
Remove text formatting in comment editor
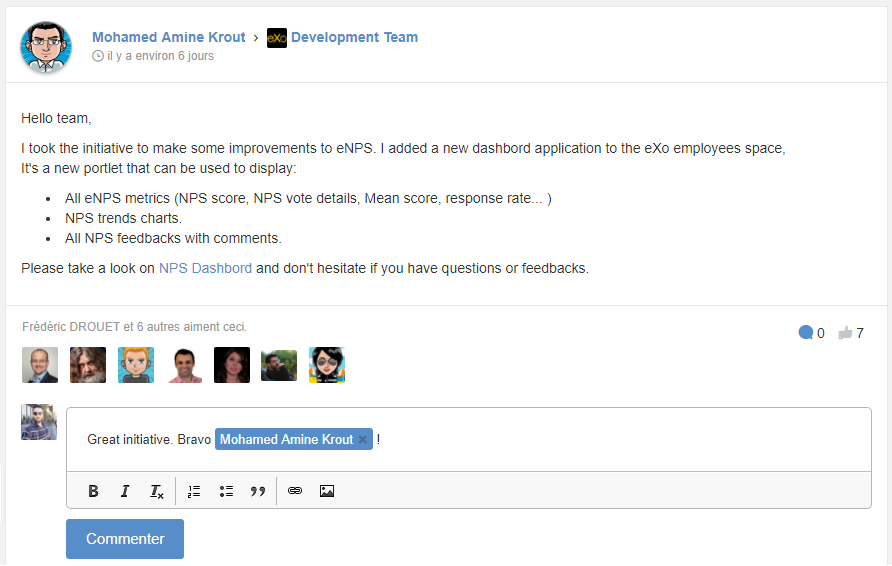tap(156, 491)
